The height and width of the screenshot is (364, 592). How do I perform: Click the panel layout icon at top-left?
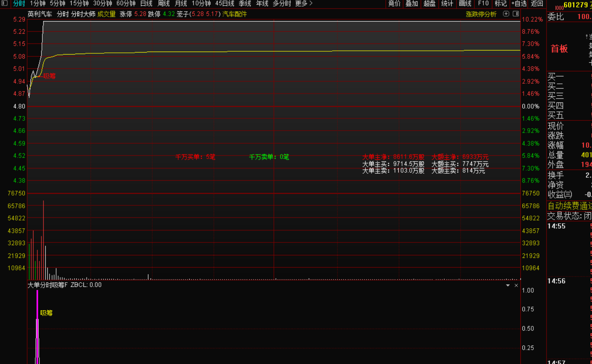[4, 3]
